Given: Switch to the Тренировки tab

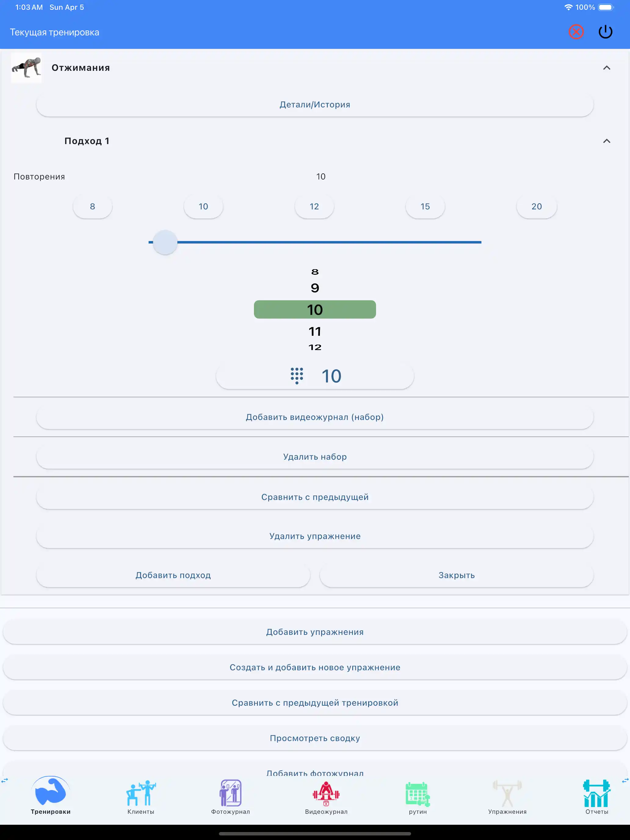Looking at the screenshot, I should coord(50,794).
